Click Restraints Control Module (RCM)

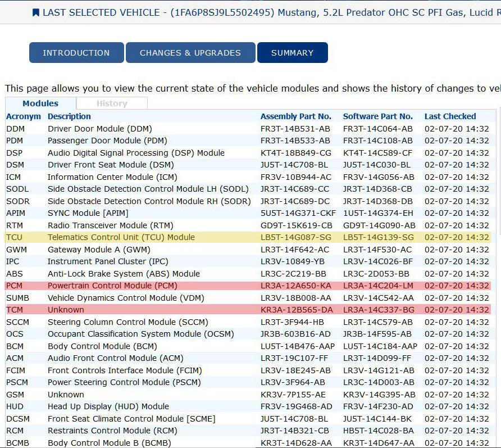click(112, 431)
